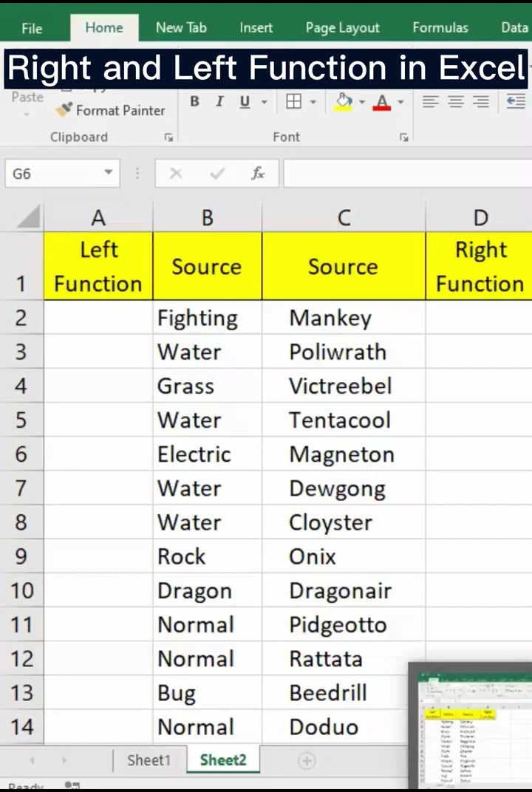Select the entire sheet corner triangle
The image size is (532, 792).
click(x=28, y=218)
